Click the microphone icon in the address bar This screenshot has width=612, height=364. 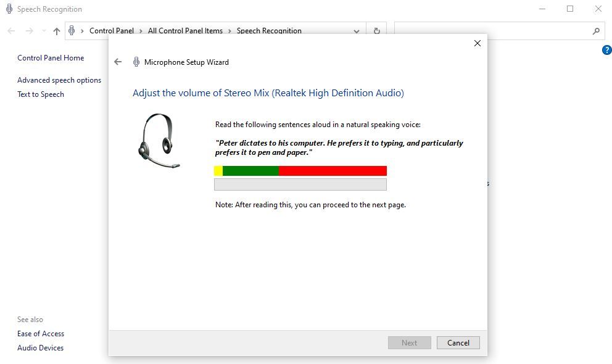click(x=72, y=30)
